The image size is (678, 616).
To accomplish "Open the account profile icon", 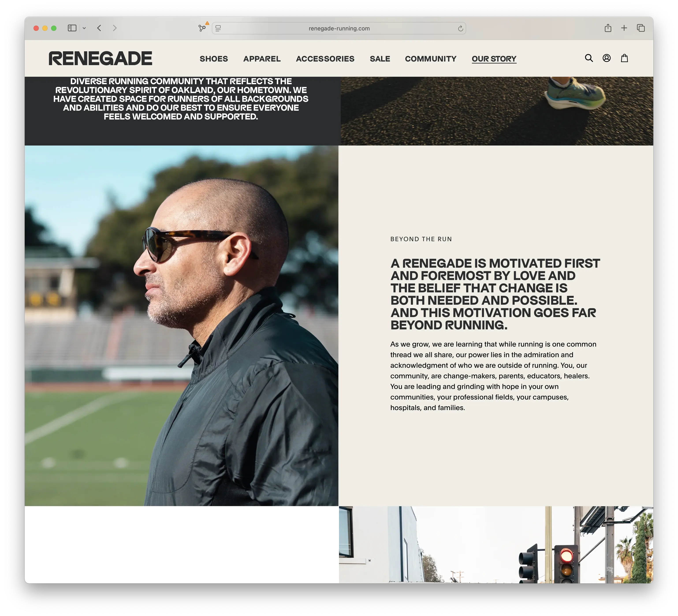I will 606,58.
